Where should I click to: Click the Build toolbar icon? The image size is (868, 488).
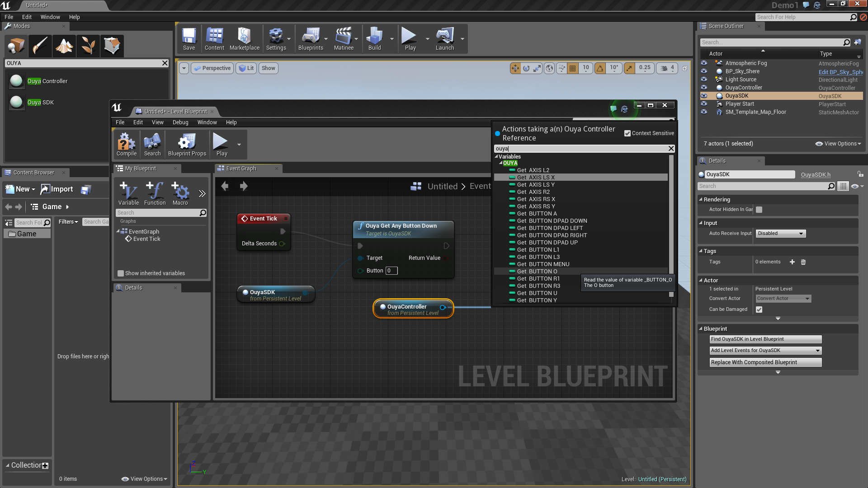pos(374,38)
